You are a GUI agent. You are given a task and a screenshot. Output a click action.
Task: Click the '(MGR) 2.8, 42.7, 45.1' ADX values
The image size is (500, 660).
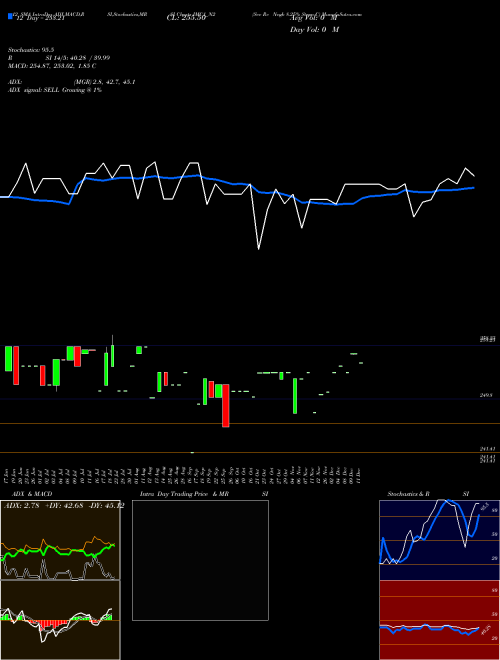pyautogui.click(x=104, y=82)
